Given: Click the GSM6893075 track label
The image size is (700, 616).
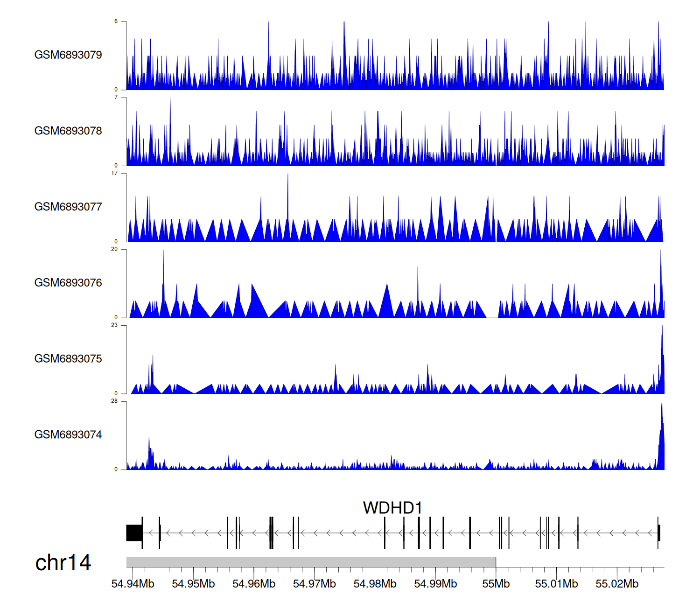Looking at the screenshot, I should click(68, 359).
